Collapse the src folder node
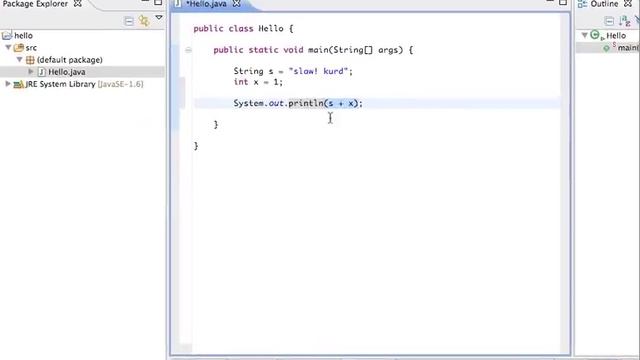 tap(8, 48)
